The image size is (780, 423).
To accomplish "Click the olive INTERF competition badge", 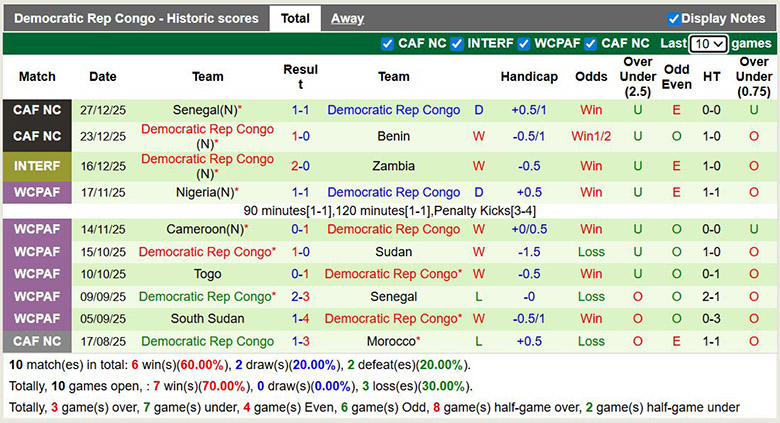I will [x=37, y=166].
